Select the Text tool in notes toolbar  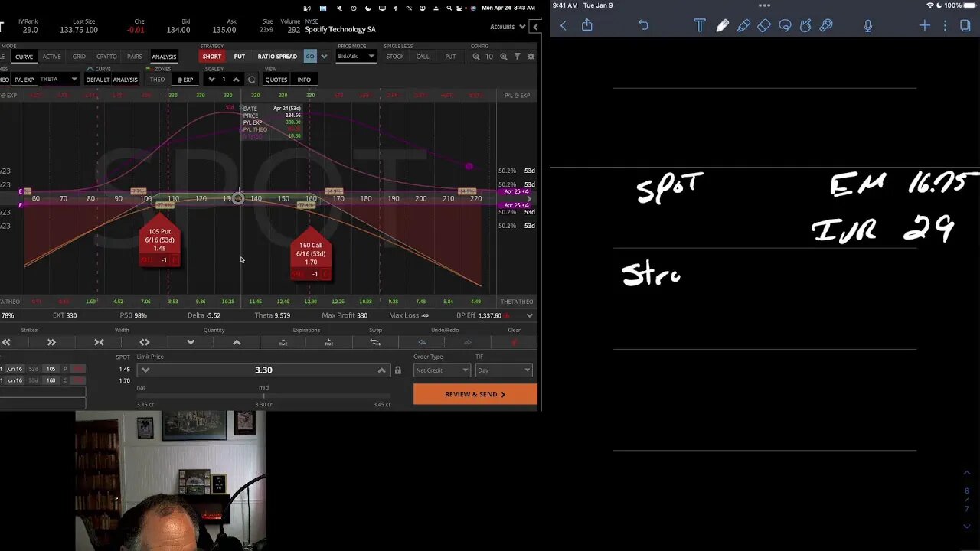pyautogui.click(x=700, y=25)
